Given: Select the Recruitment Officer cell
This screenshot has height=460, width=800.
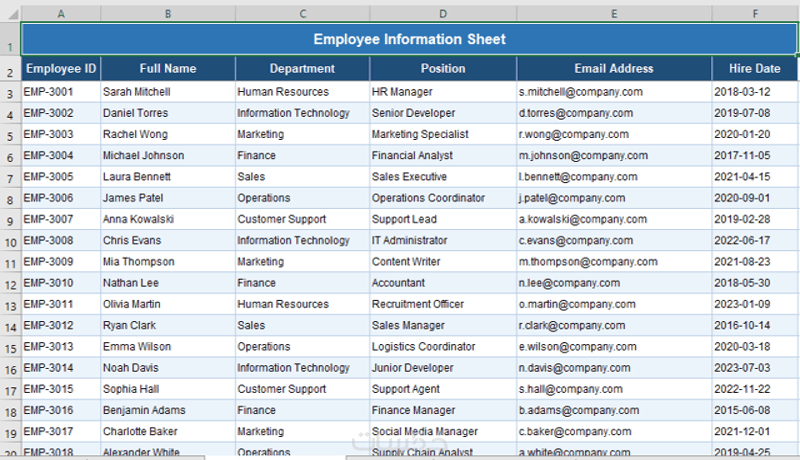Looking at the screenshot, I should click(x=443, y=304).
